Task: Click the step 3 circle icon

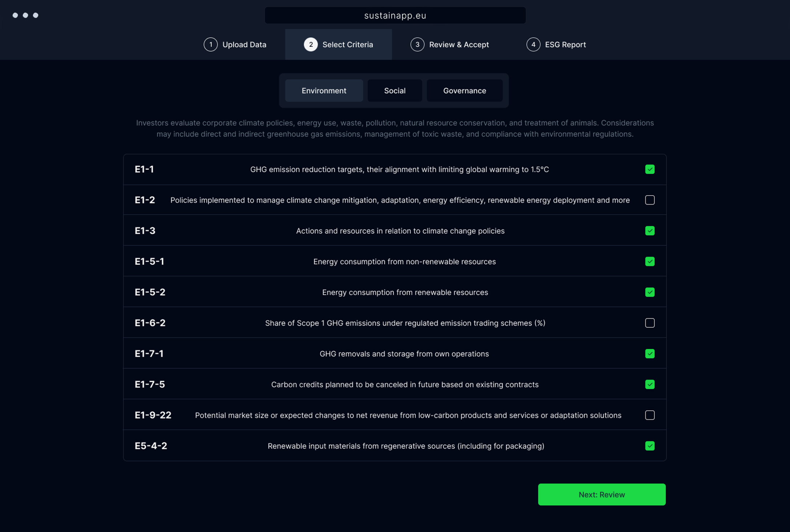Action: point(417,44)
